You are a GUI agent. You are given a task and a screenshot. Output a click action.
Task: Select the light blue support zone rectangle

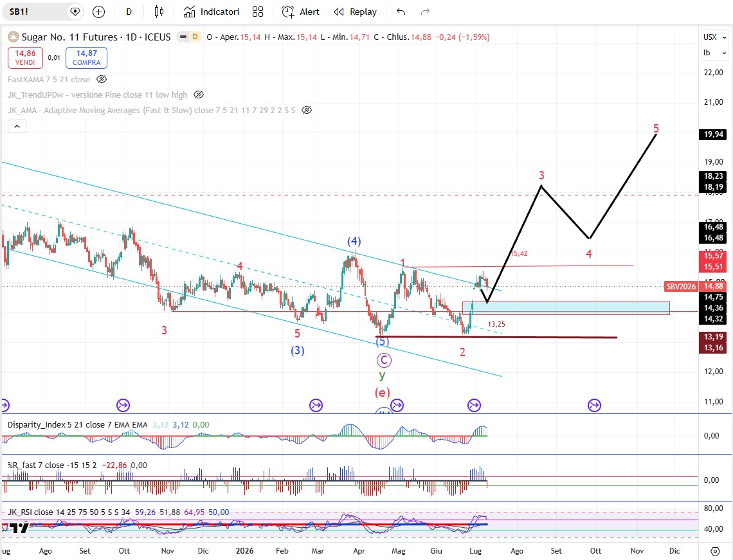[x=566, y=307]
